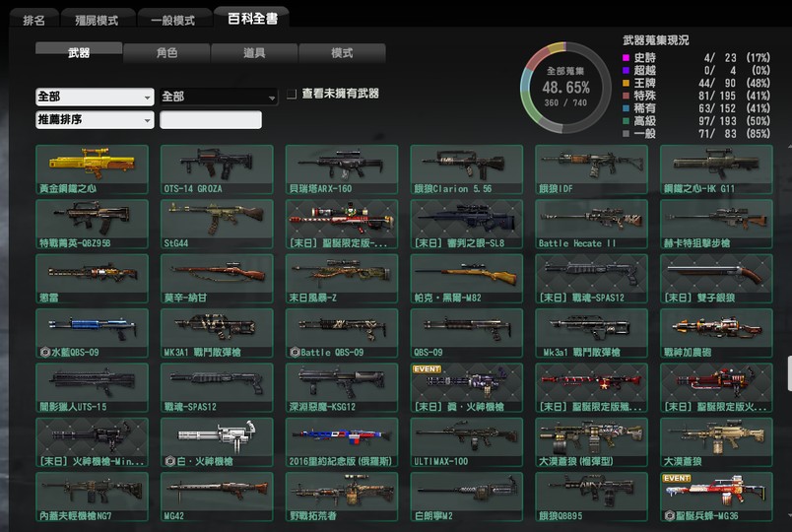Screen dimensions: 792x532
Task: Open the MG42 weapon card
Action: point(217,497)
